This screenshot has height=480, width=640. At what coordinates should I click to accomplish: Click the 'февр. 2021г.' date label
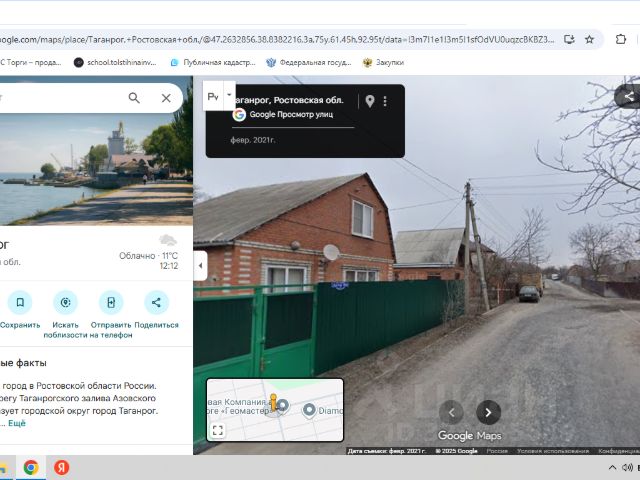pos(253,140)
